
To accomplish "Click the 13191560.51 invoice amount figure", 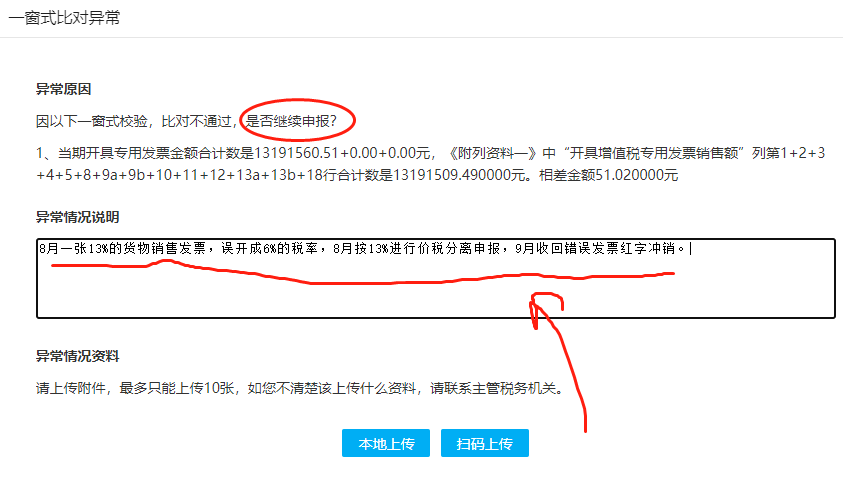I will click(x=296, y=153).
